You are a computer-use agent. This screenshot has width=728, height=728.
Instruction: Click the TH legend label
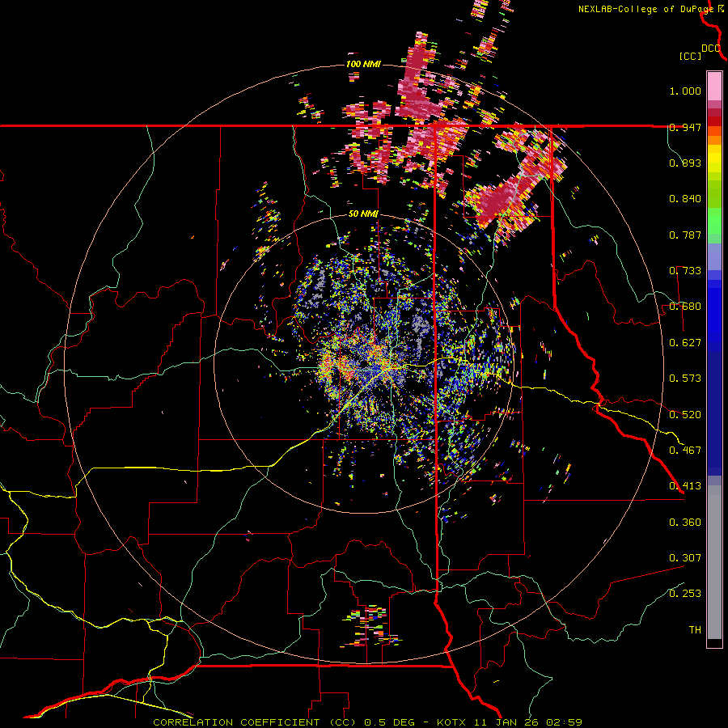click(695, 630)
